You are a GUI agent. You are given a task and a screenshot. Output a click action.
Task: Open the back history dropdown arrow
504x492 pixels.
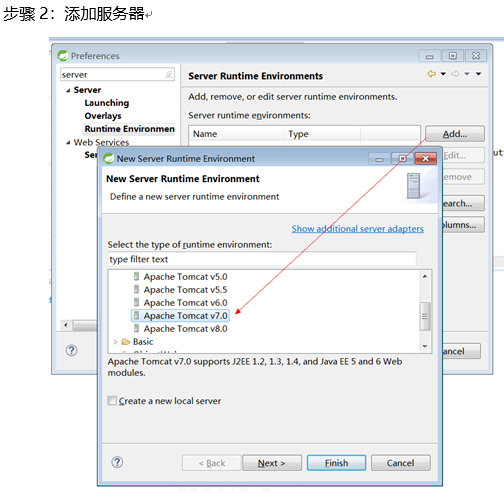tap(443, 74)
